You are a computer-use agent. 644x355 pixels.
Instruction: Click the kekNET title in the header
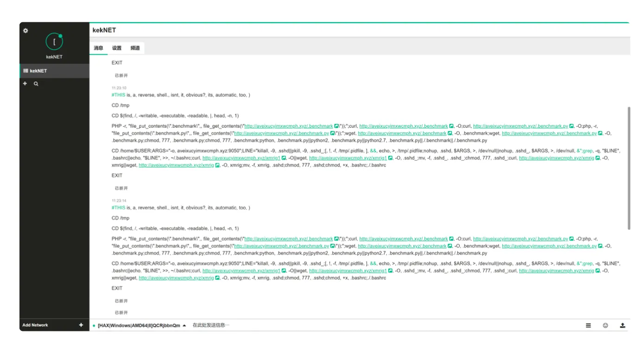(104, 30)
